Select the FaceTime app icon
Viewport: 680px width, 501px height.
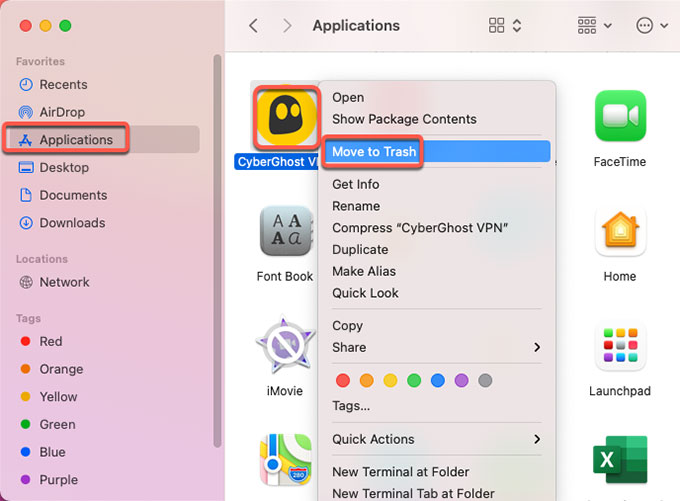point(620,116)
